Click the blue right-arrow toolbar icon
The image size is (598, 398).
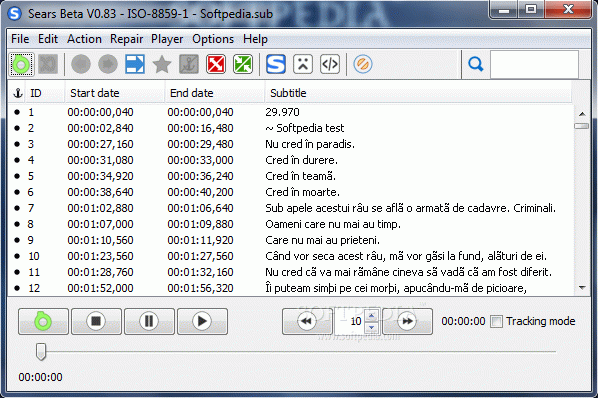(135, 64)
